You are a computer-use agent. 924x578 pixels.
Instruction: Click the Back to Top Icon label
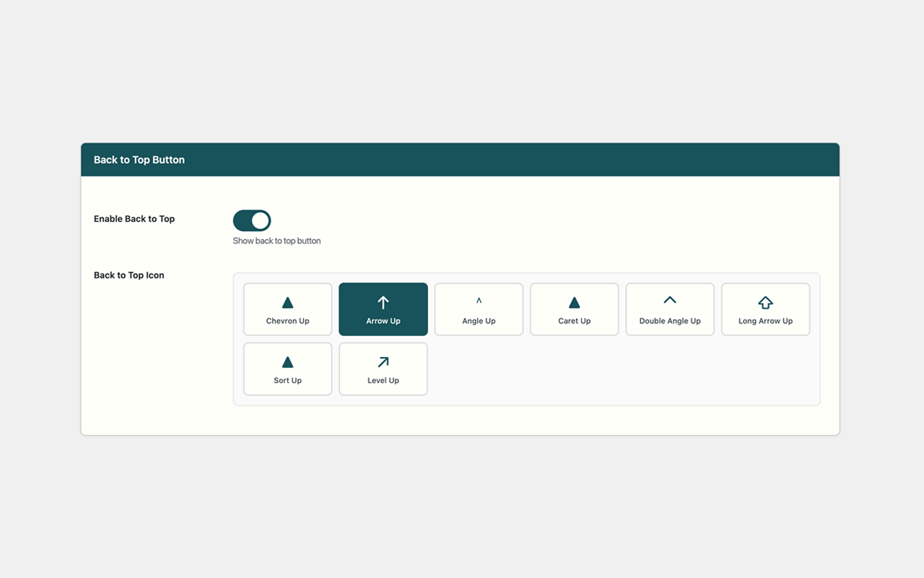(x=128, y=275)
